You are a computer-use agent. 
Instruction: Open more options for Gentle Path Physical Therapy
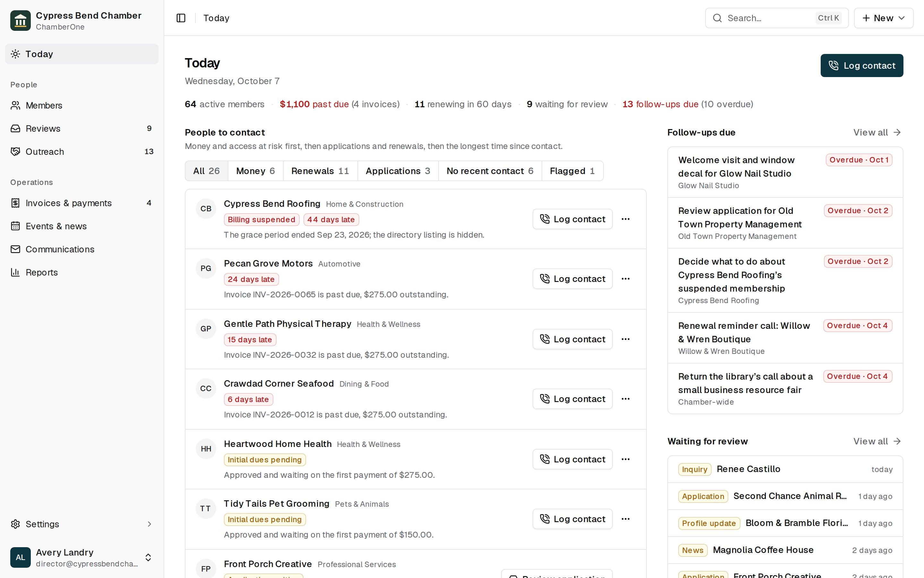point(625,339)
